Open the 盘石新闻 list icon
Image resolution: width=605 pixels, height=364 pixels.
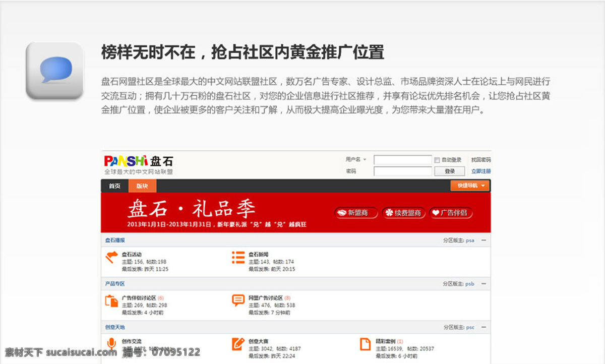(x=238, y=258)
